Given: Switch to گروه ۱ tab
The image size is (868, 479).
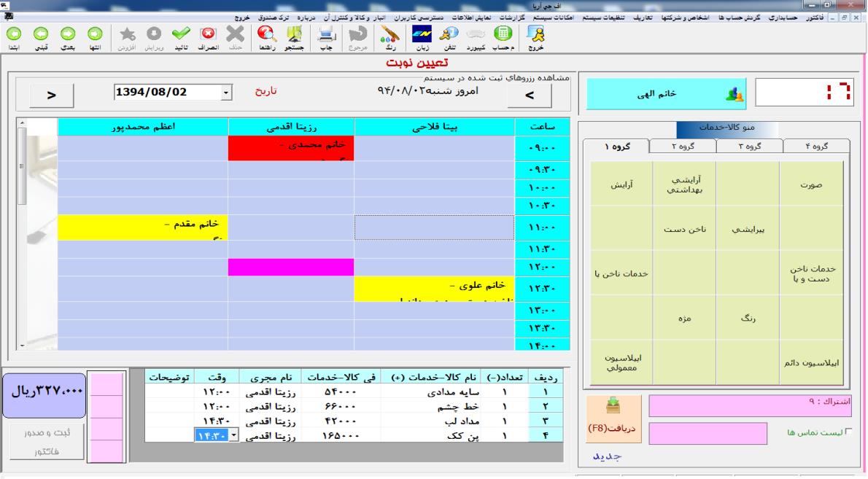Looking at the screenshot, I should (x=616, y=146).
